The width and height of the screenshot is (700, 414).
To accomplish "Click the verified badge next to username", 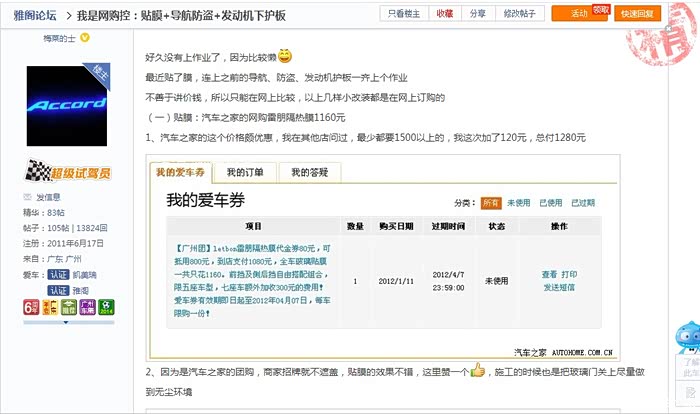I will coord(85,37).
